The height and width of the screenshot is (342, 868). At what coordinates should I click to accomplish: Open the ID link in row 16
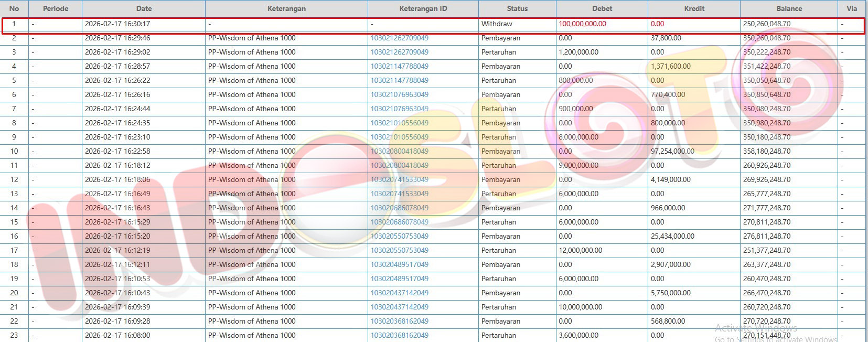(x=399, y=236)
